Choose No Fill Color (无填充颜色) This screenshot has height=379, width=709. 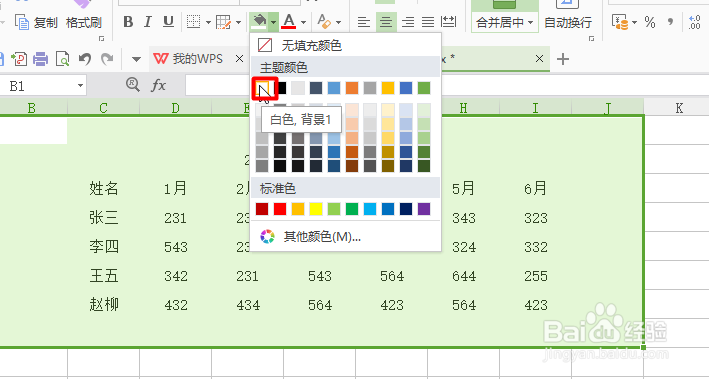345,45
